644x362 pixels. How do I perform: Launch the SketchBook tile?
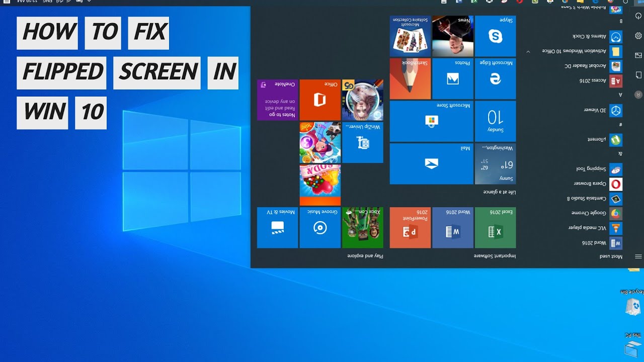[x=410, y=79]
